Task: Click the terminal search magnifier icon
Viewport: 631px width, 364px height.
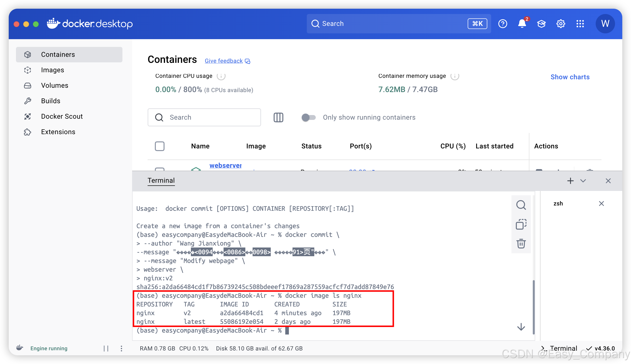Action: point(521,205)
